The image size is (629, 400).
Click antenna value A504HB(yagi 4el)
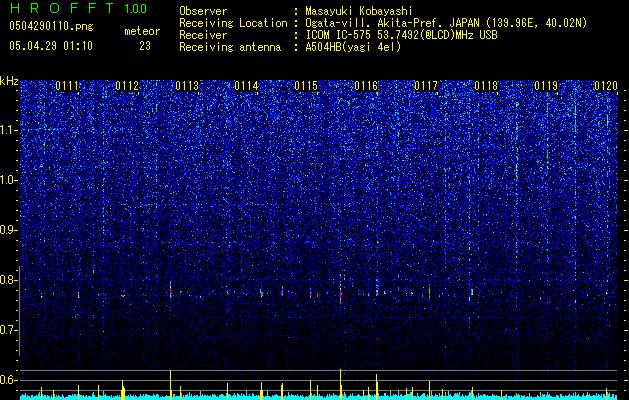[353, 47]
